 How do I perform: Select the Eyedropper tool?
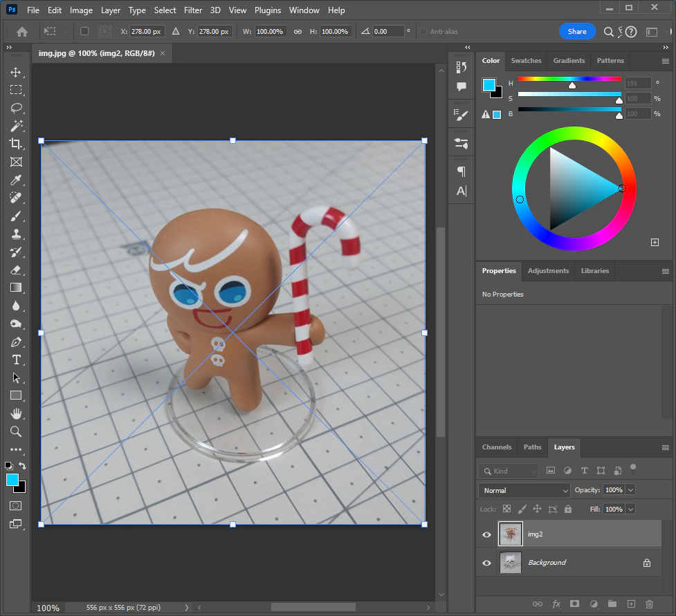(x=16, y=180)
